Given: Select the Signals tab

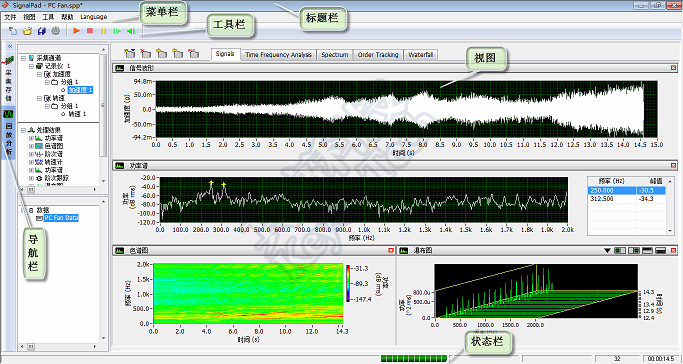Looking at the screenshot, I should click(225, 54).
